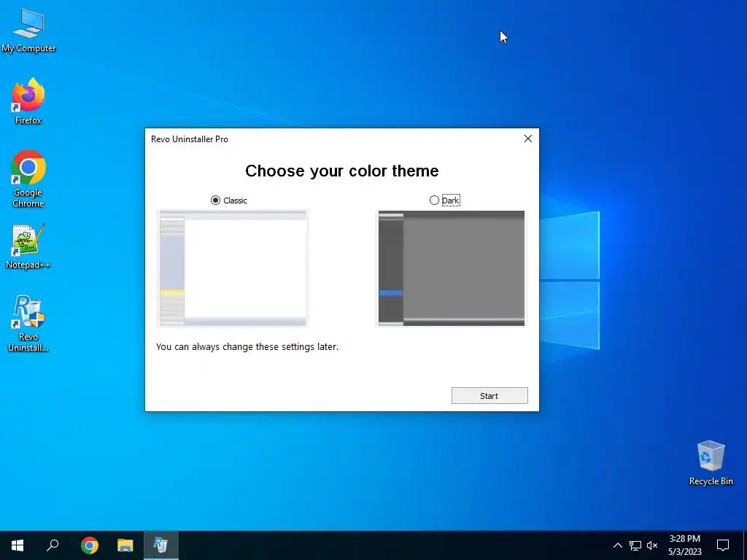The image size is (747, 560).
Task: Click the Dark theme preview thumbnail
Action: [x=451, y=268]
